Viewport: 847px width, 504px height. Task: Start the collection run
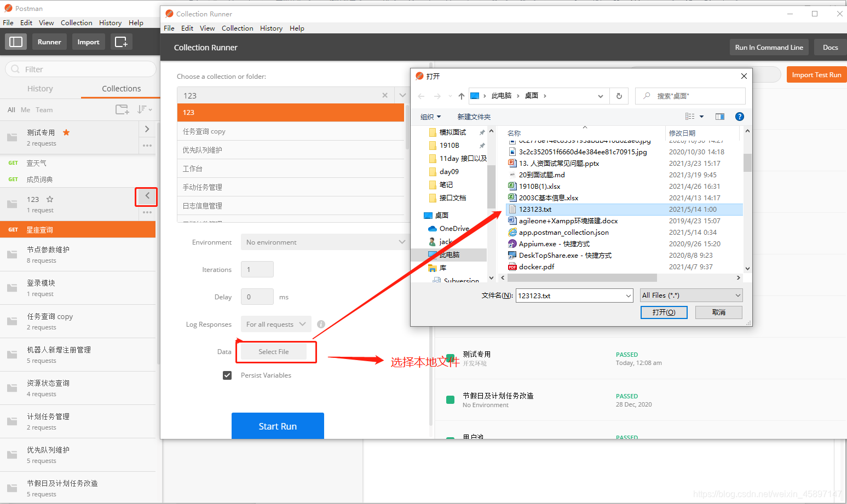tap(278, 426)
